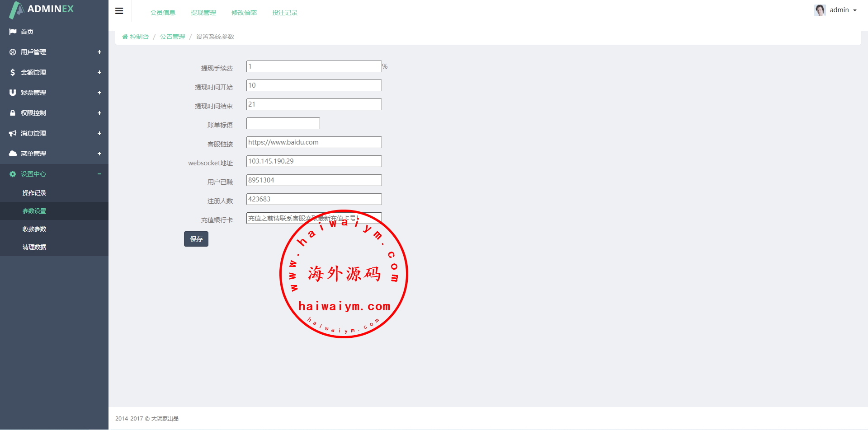The image size is (868, 430).
Task: Go to 控制台 breadcrumb link
Action: point(139,37)
